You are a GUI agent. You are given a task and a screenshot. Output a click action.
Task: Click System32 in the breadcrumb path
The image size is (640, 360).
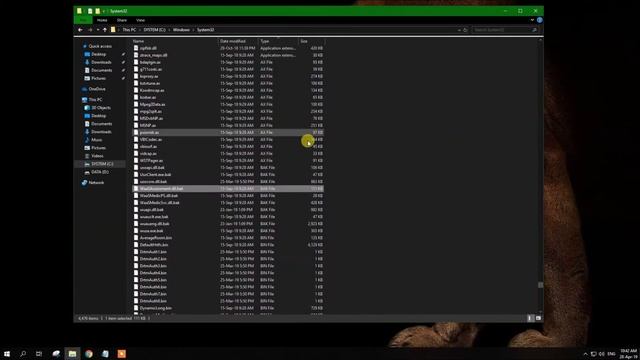[205, 30]
